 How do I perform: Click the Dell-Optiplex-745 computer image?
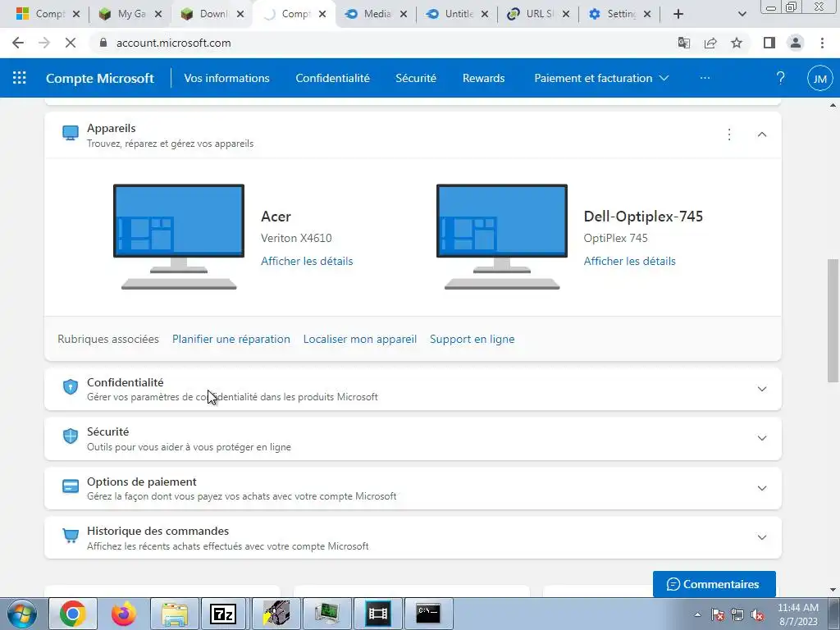[502, 236]
